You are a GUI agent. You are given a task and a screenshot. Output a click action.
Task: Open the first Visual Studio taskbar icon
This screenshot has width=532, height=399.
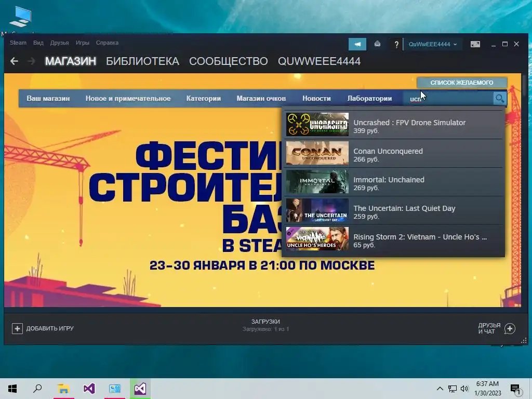click(x=89, y=389)
